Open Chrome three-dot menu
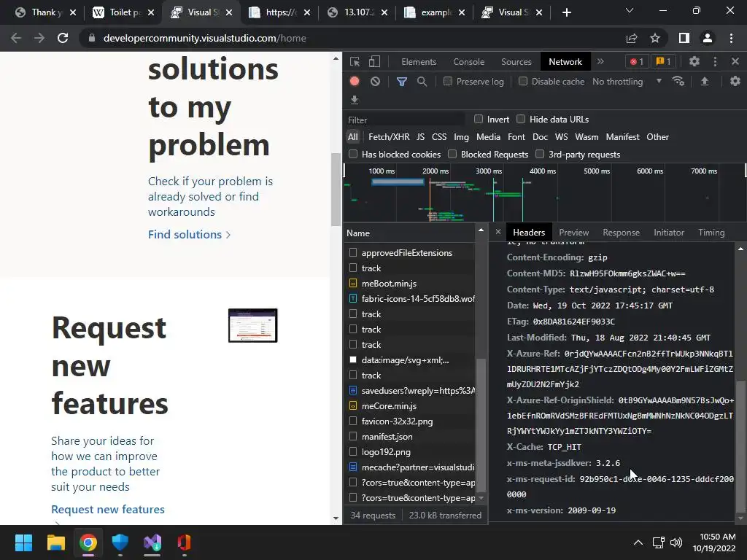 click(x=731, y=38)
